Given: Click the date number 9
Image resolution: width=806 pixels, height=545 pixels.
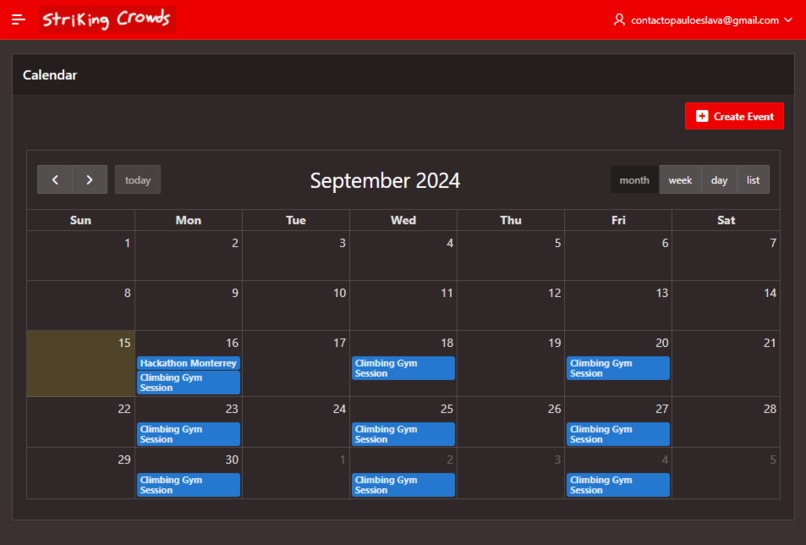Looking at the screenshot, I should pos(235,293).
